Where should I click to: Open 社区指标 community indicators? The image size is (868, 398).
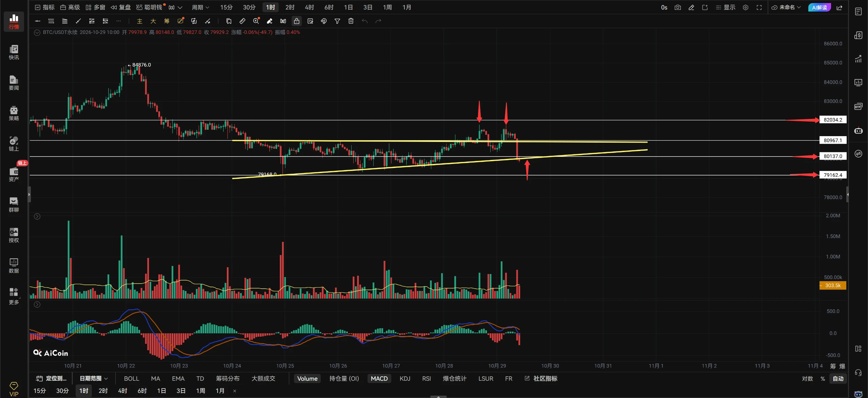point(541,378)
